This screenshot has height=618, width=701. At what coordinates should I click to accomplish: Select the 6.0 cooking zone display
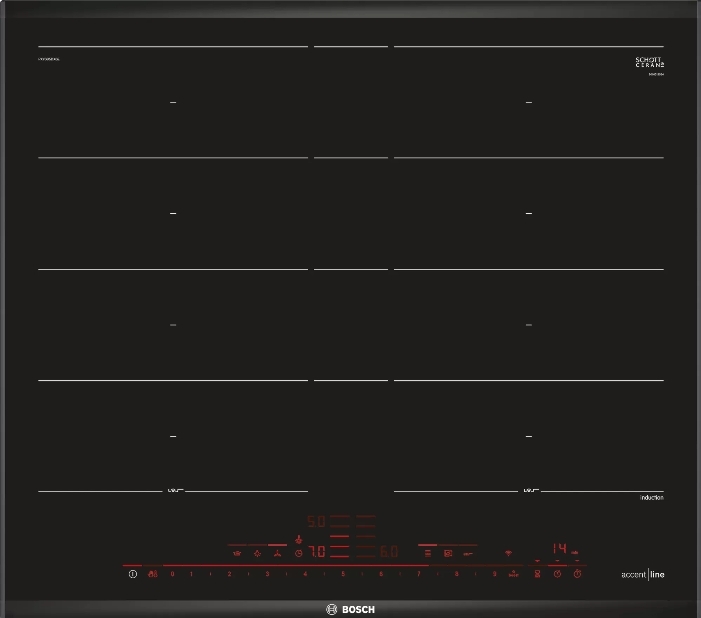pos(389,551)
